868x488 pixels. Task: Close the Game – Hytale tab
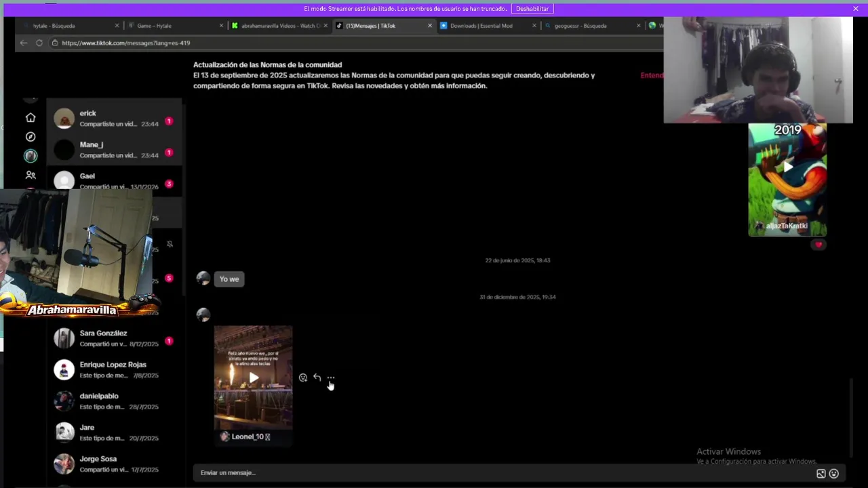pyautogui.click(x=221, y=26)
